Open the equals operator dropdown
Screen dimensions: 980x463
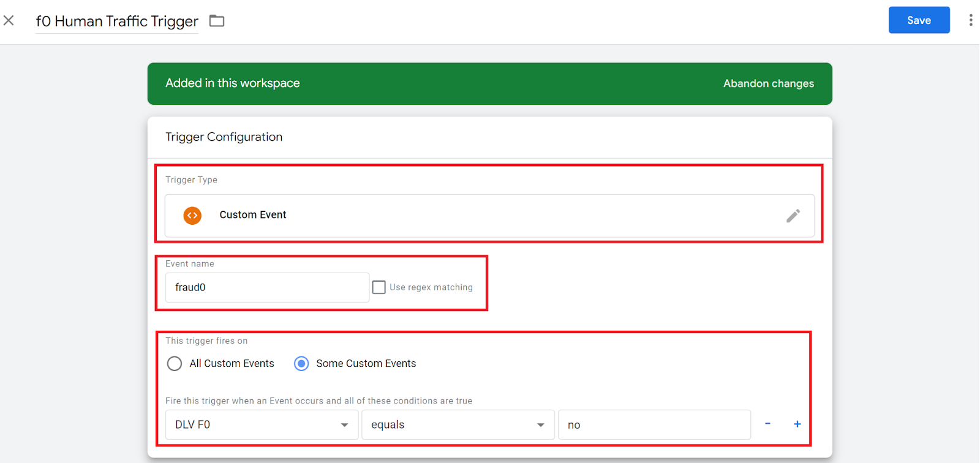pyautogui.click(x=458, y=425)
